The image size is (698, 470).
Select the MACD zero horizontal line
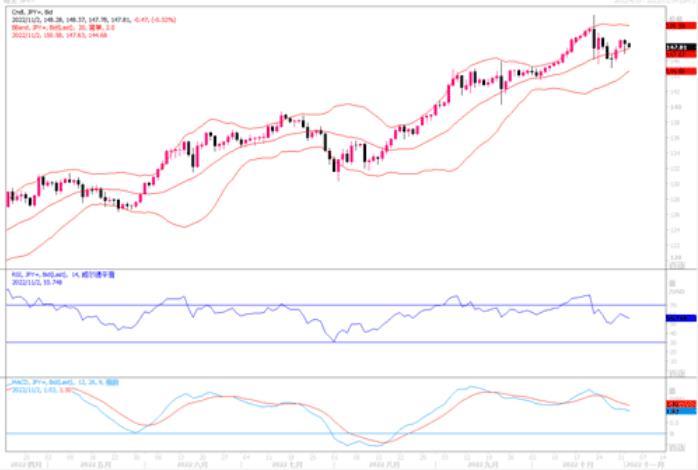pos(300,434)
